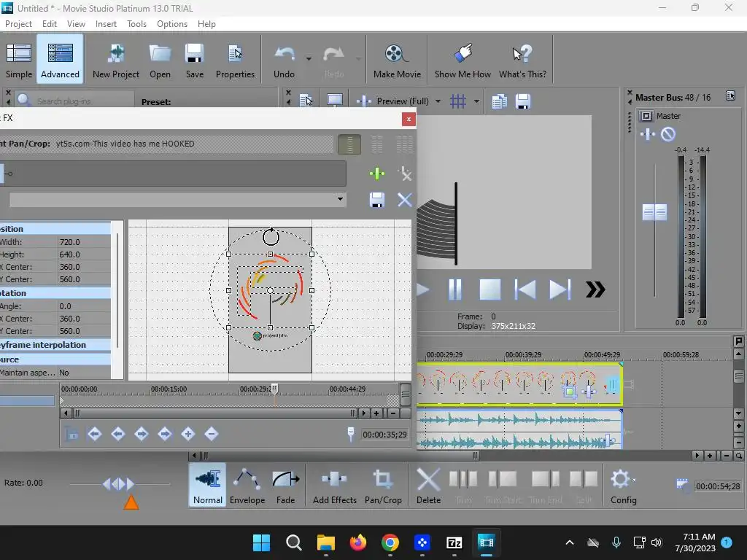This screenshot has width=747, height=560.
Task: Copy preview snapshot to clipboard
Action: 499,101
